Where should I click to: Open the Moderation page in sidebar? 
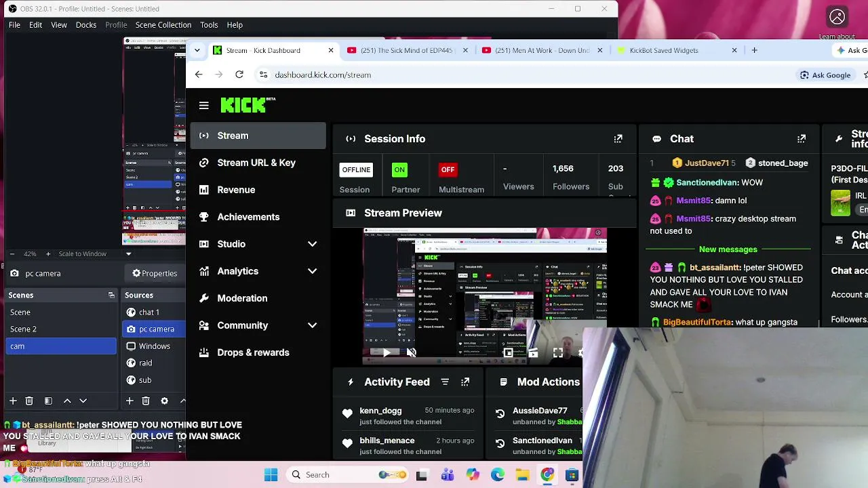258,298
